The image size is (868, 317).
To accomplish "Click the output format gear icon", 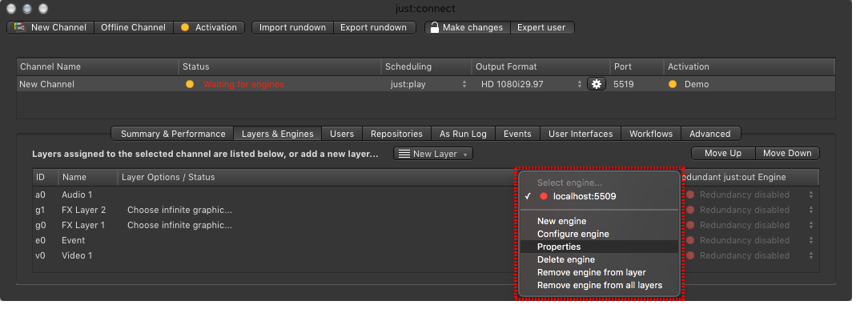I will pyautogui.click(x=597, y=84).
